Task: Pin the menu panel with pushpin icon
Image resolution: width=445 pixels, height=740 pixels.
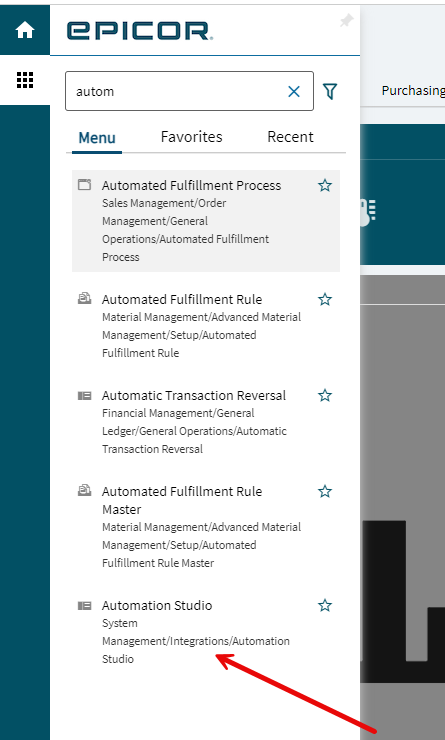Action: (347, 20)
